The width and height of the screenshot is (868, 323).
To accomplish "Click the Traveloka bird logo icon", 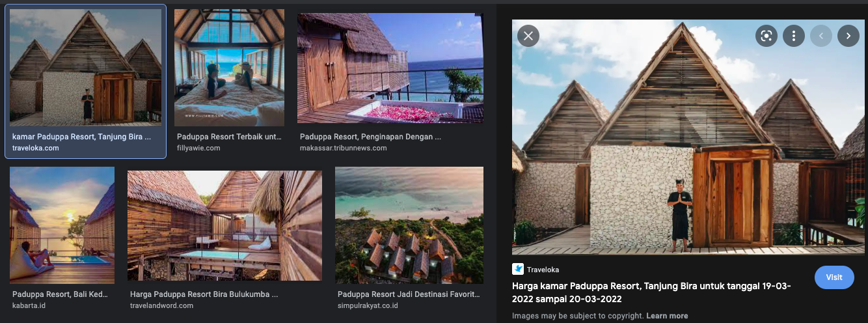I will click(x=518, y=269).
